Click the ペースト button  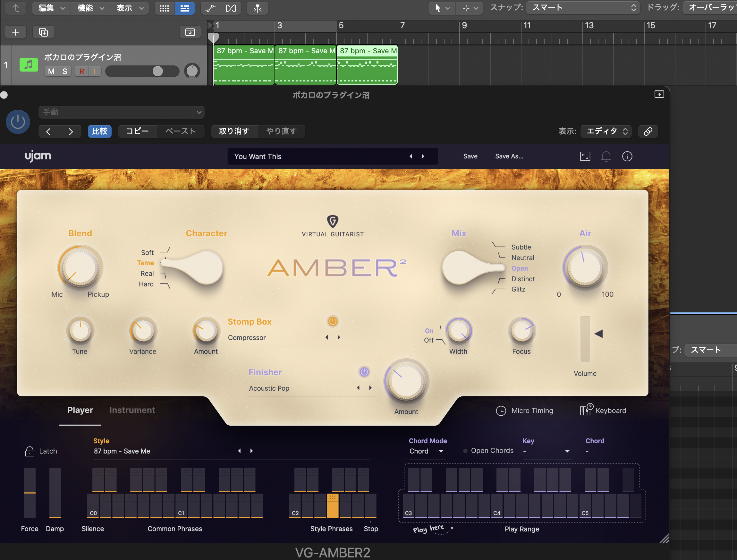click(x=180, y=131)
